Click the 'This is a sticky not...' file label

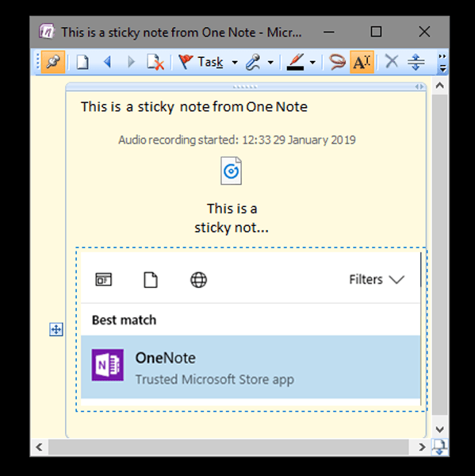pos(232,218)
